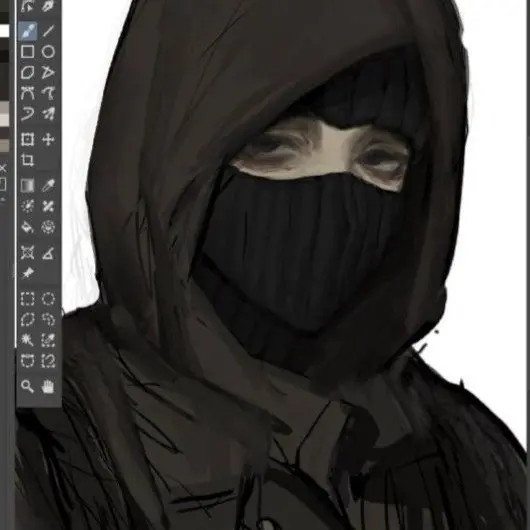
Task: Select the Multibrush tool
Action: point(48,114)
